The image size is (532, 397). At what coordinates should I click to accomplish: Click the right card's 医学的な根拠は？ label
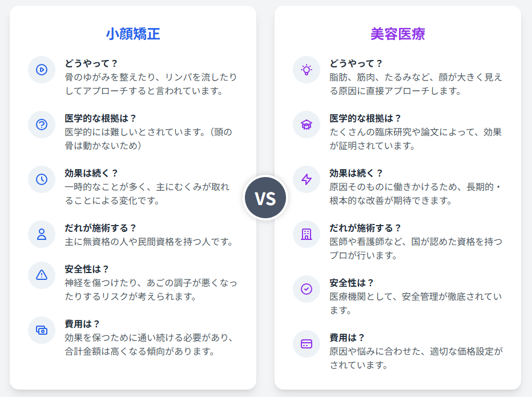point(365,118)
